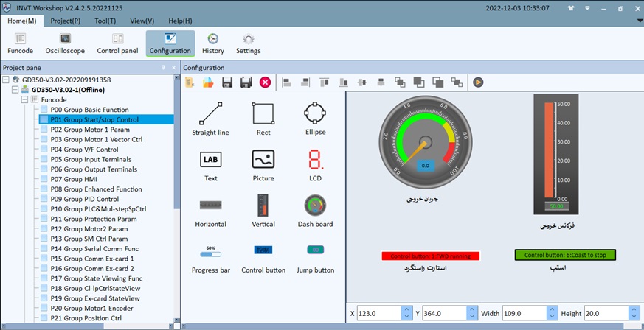Collapse the ribbon using the top-right arrow
644x330 pixels.
pos(639,21)
